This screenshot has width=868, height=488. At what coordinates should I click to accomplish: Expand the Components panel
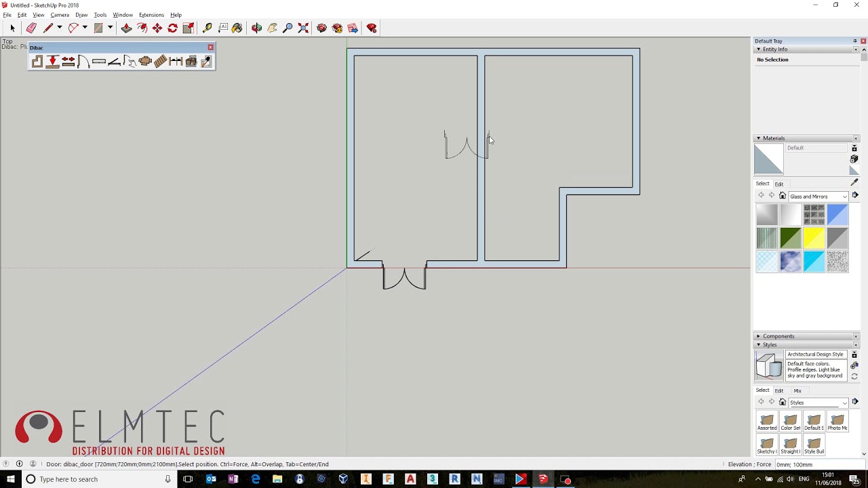point(758,336)
